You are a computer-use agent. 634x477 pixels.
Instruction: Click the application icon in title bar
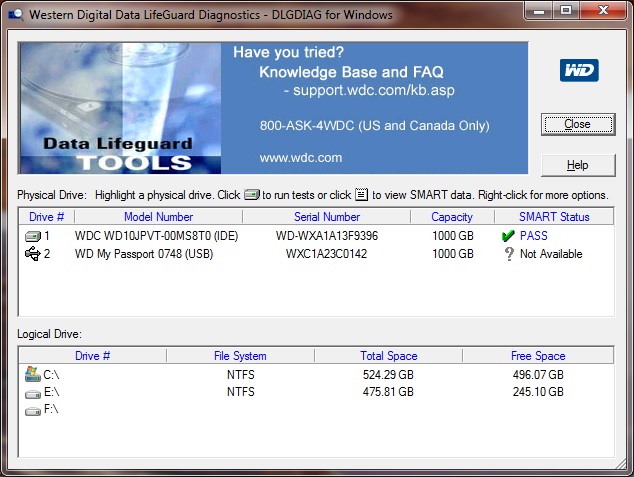coord(15,15)
